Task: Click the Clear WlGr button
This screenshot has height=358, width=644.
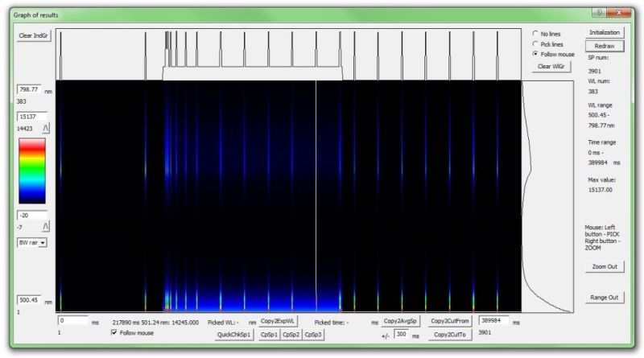Action: 551,66
